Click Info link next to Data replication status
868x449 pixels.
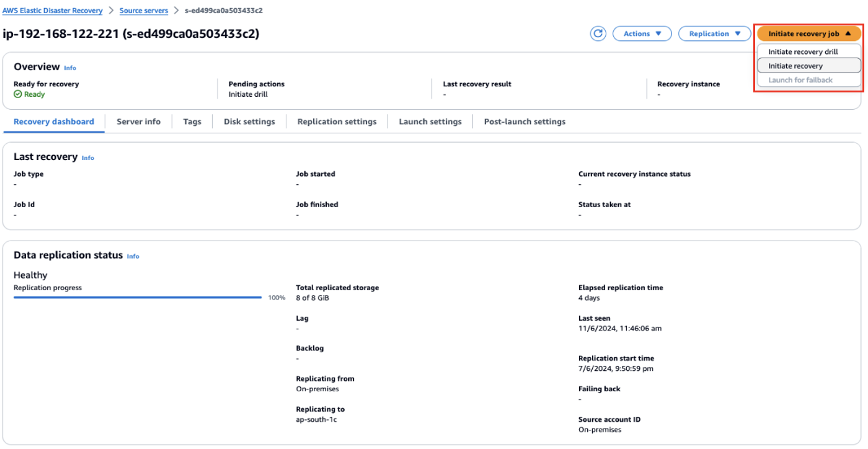133,256
